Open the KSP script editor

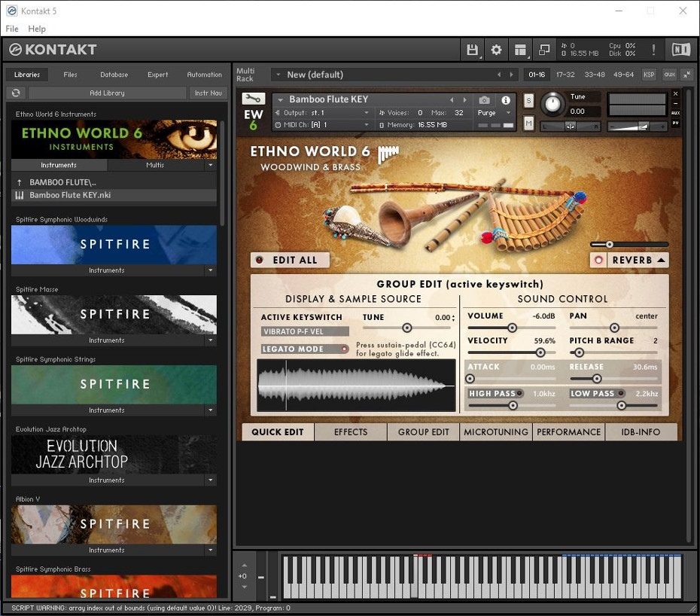click(x=649, y=75)
